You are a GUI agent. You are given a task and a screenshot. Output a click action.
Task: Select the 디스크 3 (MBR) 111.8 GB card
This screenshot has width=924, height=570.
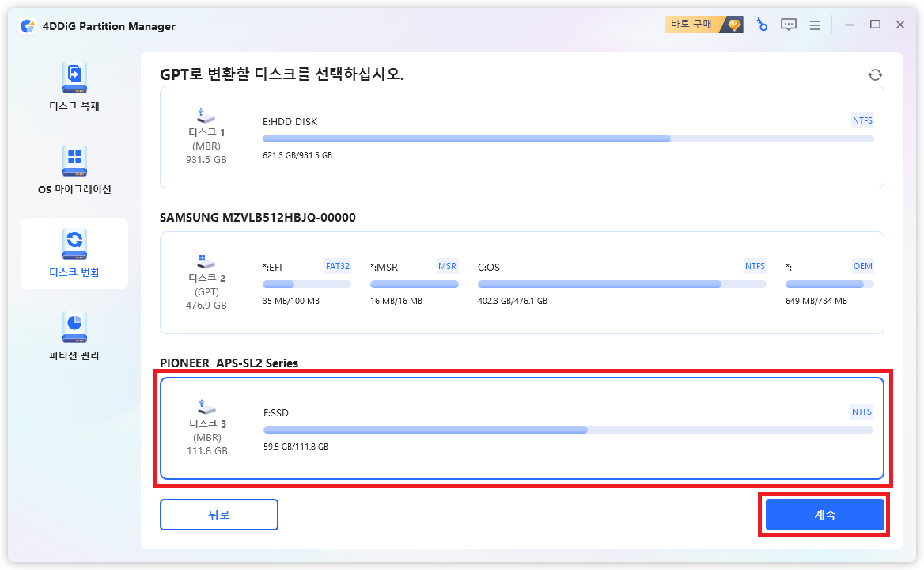pos(521,428)
